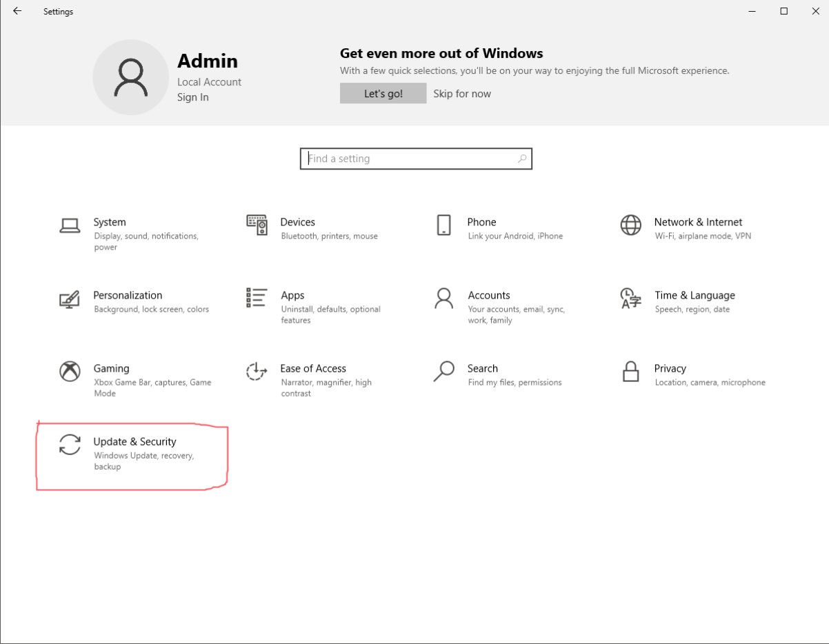Click the Privacy padlock icon

630,372
